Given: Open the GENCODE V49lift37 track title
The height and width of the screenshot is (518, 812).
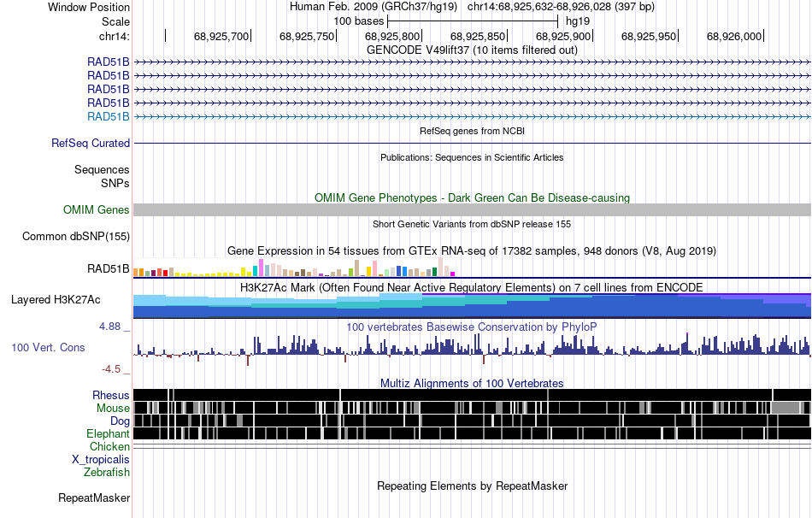Looking at the screenshot, I should pos(472,50).
